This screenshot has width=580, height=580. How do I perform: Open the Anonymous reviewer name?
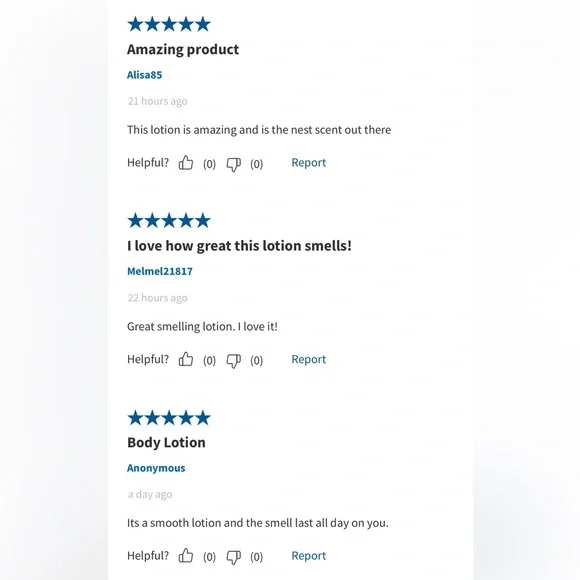tap(156, 468)
